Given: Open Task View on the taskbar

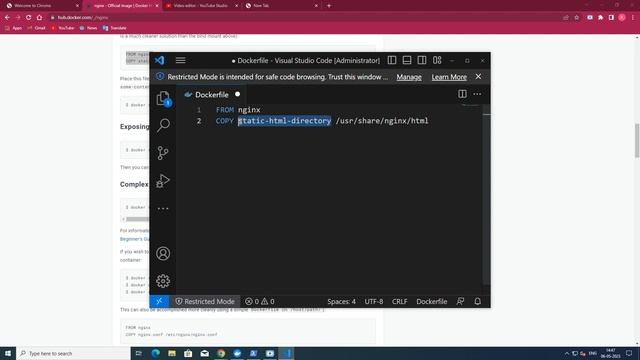Looking at the screenshot, I should (x=139, y=353).
